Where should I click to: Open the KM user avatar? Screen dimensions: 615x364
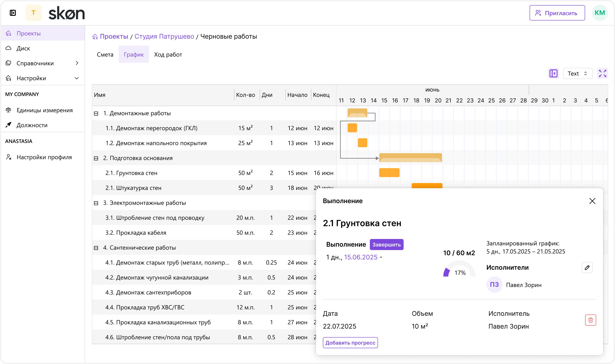tap(600, 13)
